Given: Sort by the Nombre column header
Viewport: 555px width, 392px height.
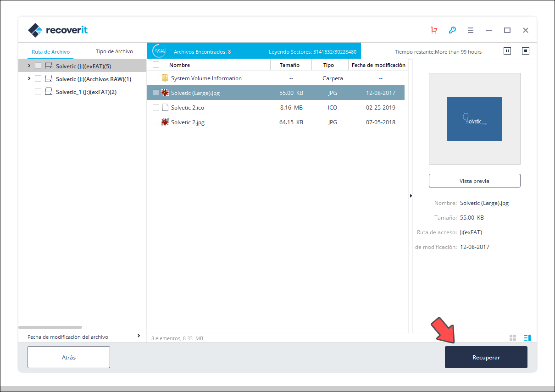Looking at the screenshot, I should tap(179, 65).
